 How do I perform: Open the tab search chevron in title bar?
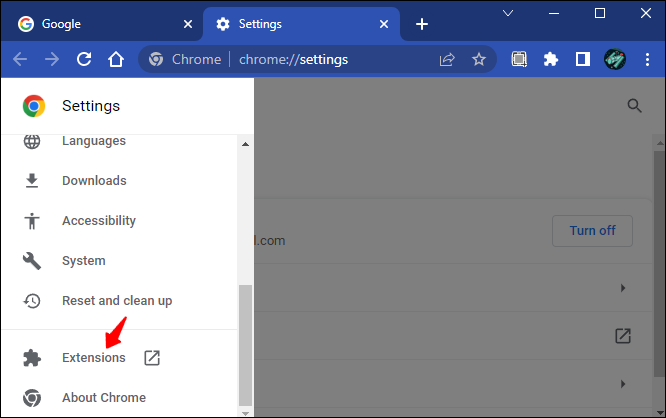pyautogui.click(x=508, y=14)
